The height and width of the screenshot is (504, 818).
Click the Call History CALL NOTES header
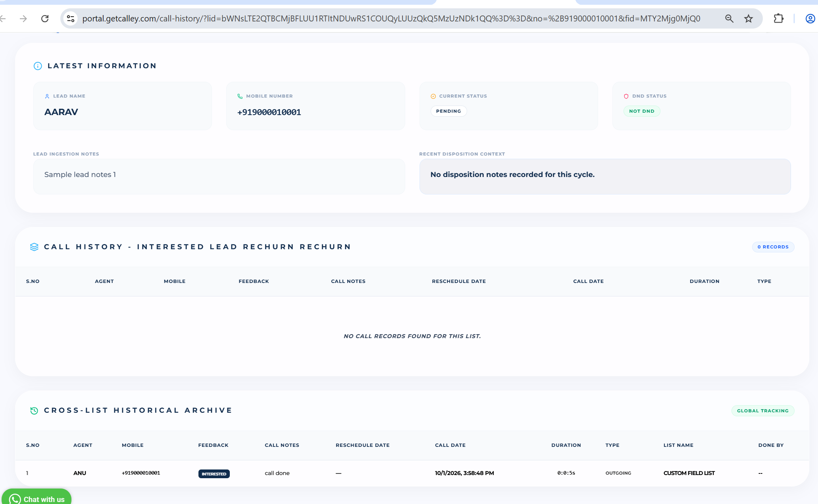348,281
